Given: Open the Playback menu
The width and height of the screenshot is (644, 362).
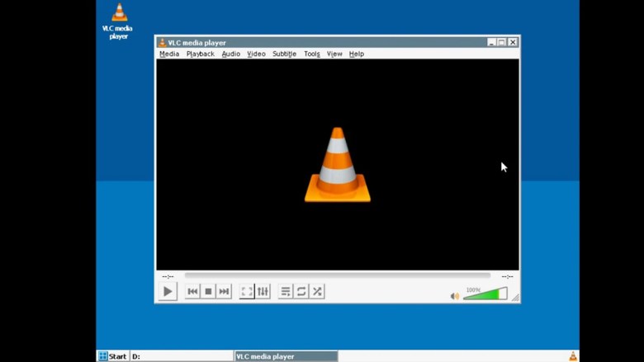Looking at the screenshot, I should (x=201, y=54).
